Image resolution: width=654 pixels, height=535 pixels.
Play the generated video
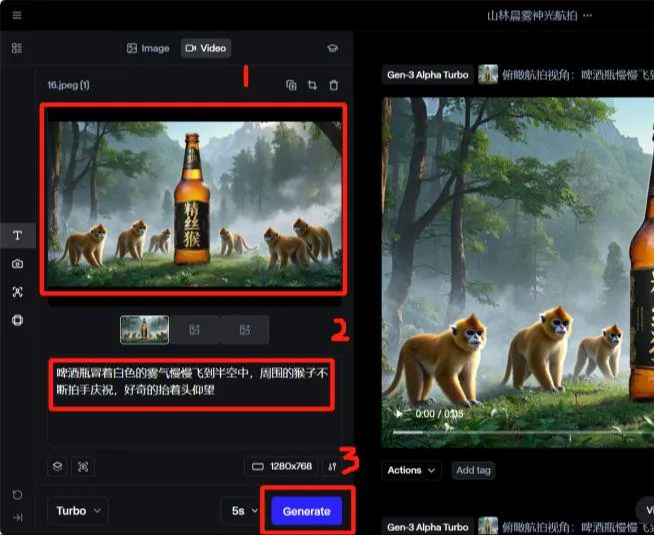tap(399, 414)
